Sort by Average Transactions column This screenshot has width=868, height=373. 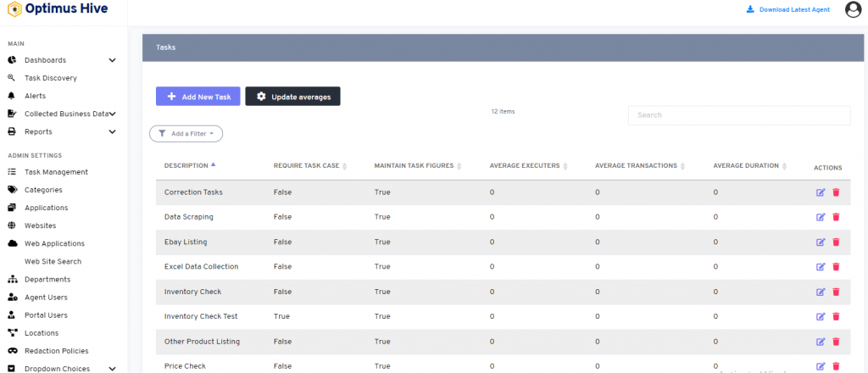[x=640, y=166]
